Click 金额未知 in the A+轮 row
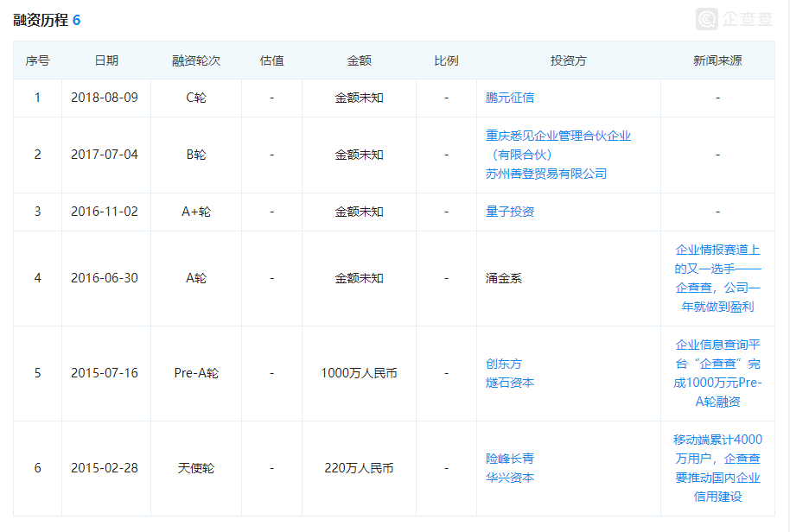 359,212
